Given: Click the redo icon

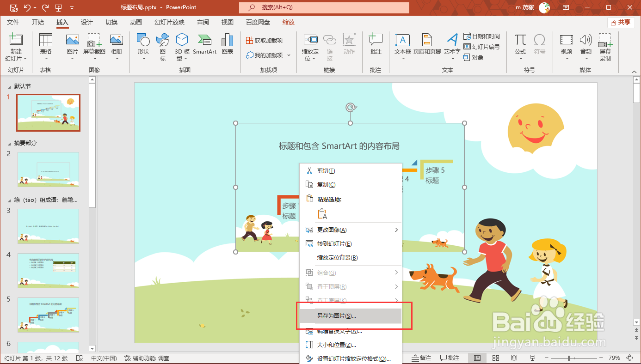Looking at the screenshot, I should point(45,7).
